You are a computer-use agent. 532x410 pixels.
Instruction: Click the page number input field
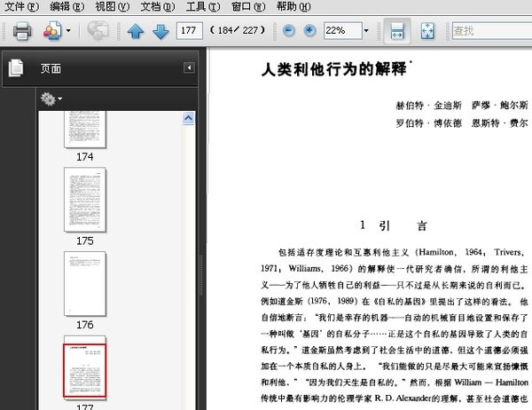[x=189, y=31]
